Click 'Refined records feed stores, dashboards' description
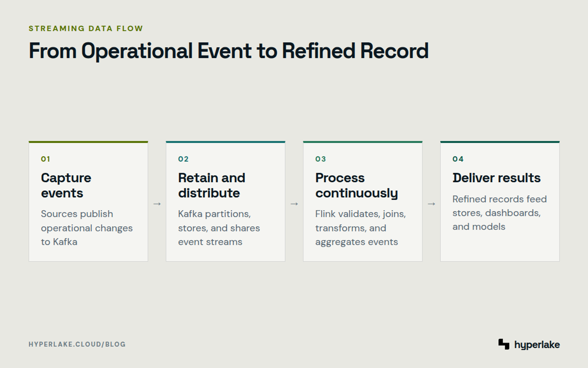The width and height of the screenshot is (588, 368). (499, 213)
